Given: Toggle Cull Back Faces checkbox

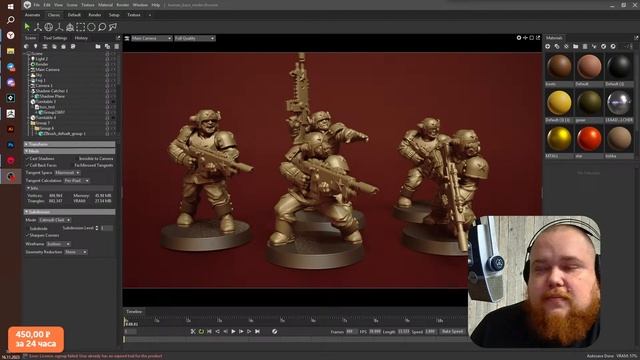Looking at the screenshot, I should 27,165.
